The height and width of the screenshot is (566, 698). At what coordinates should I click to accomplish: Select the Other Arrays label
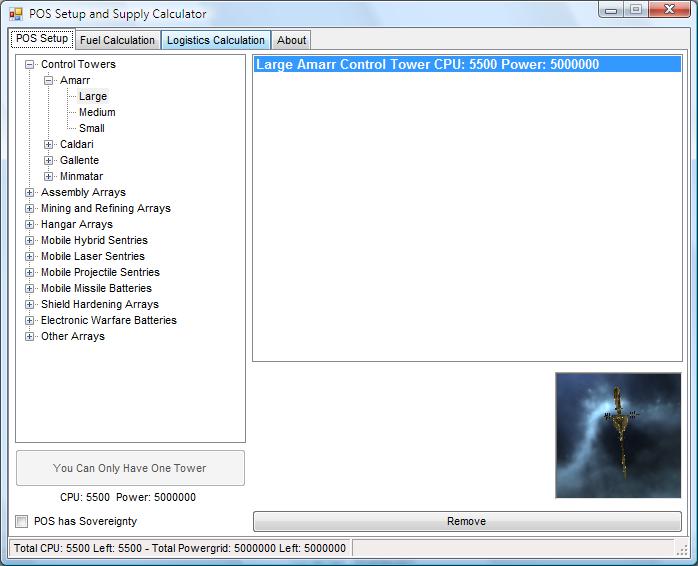[x=73, y=337]
